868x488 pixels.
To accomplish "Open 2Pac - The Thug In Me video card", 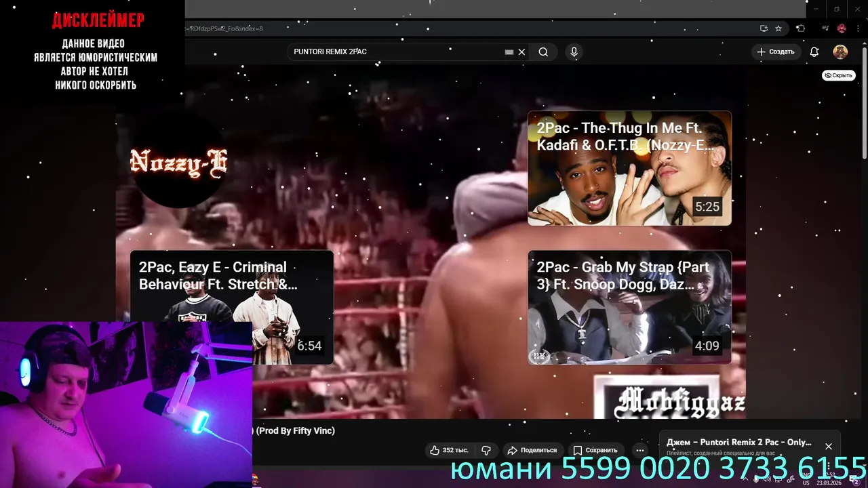I will pos(629,168).
